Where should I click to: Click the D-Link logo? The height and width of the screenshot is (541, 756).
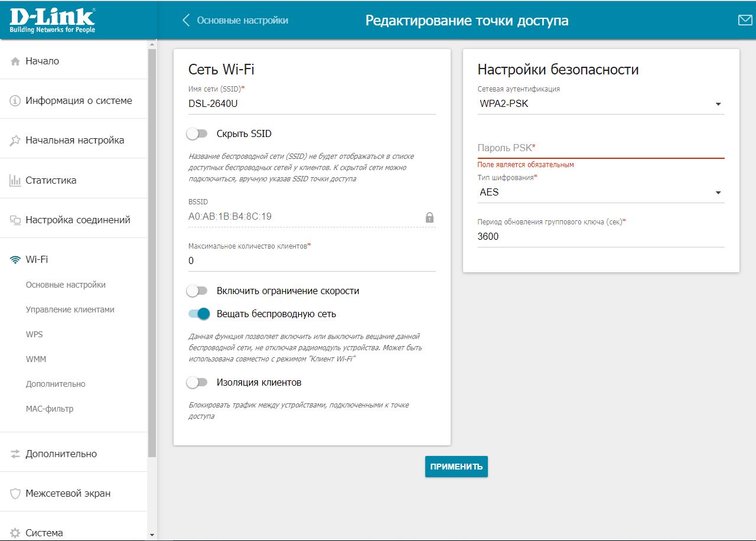(x=52, y=20)
